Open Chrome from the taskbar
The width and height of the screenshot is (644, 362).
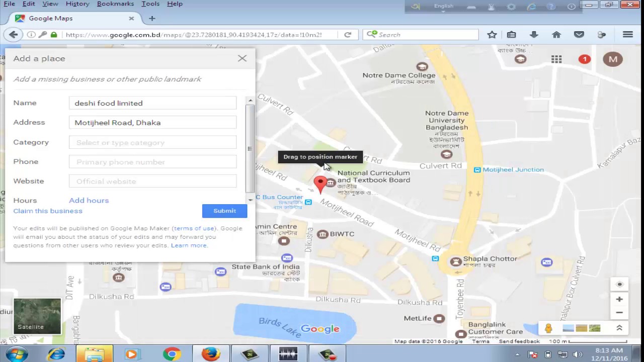point(172,354)
